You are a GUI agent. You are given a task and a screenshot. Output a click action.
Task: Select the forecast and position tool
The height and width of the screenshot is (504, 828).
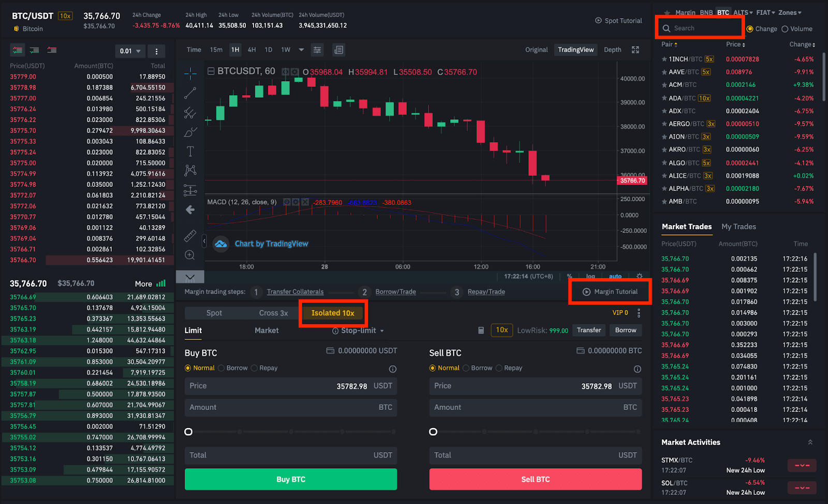[x=190, y=190]
